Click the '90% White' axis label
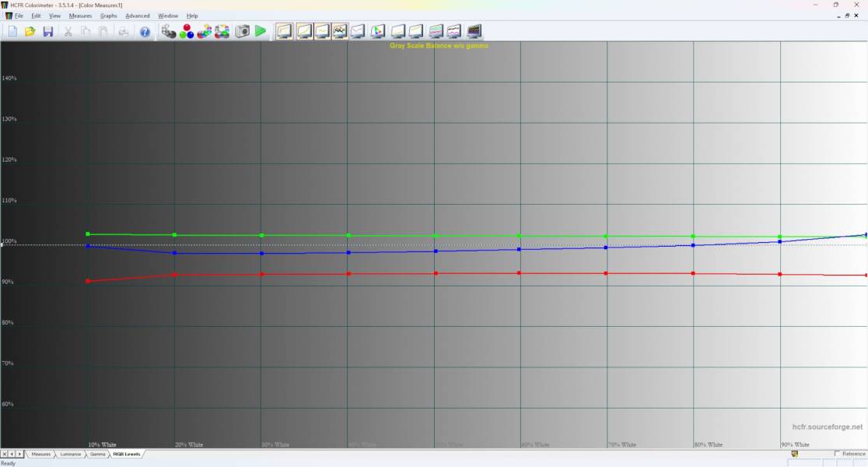 click(x=795, y=444)
